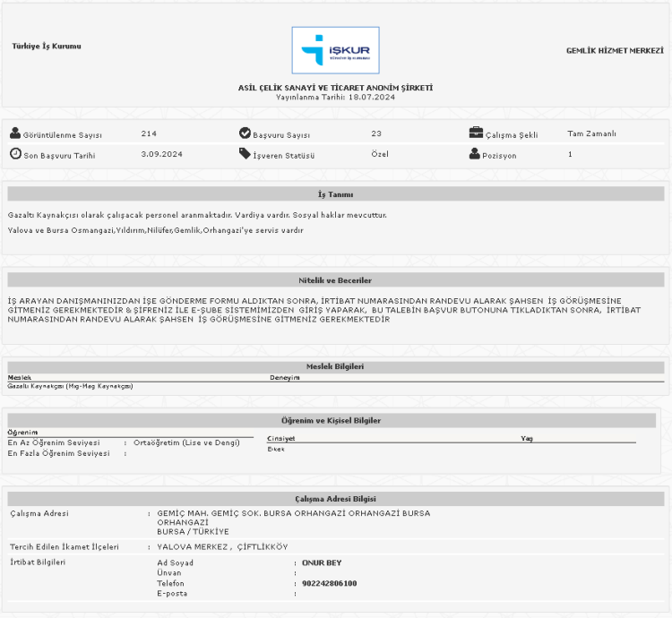Viewport: 672px width, 618px height.
Task: Click the Son Başvuru Tarihi clock icon
Action: [15, 154]
